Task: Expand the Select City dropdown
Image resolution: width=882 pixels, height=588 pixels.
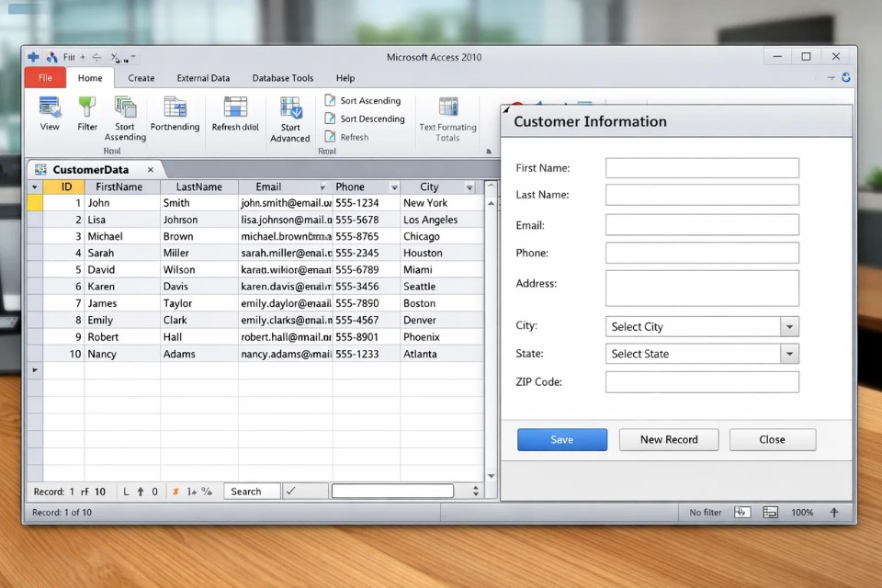Action: tap(789, 327)
